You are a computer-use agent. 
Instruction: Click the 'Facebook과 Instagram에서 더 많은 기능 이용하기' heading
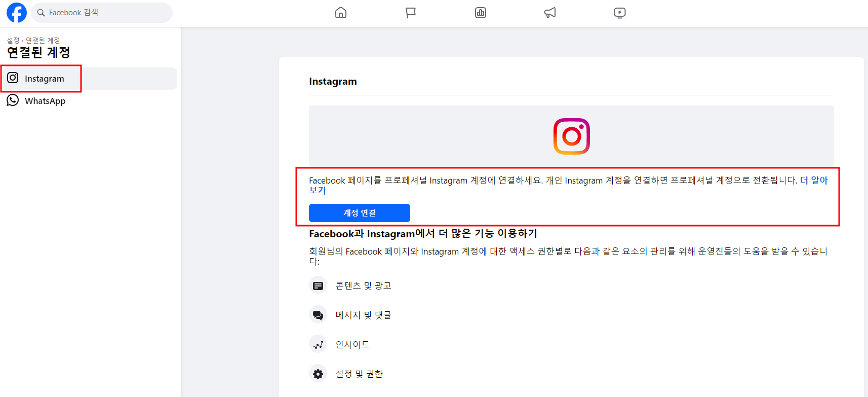(423, 233)
